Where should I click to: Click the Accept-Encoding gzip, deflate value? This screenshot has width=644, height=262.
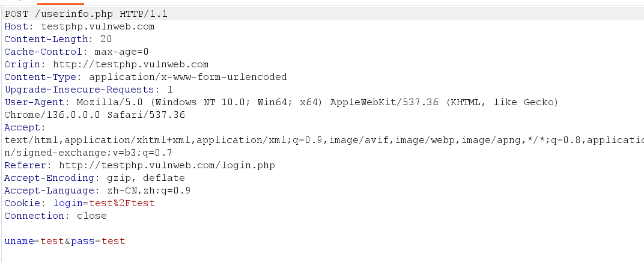coord(146,178)
